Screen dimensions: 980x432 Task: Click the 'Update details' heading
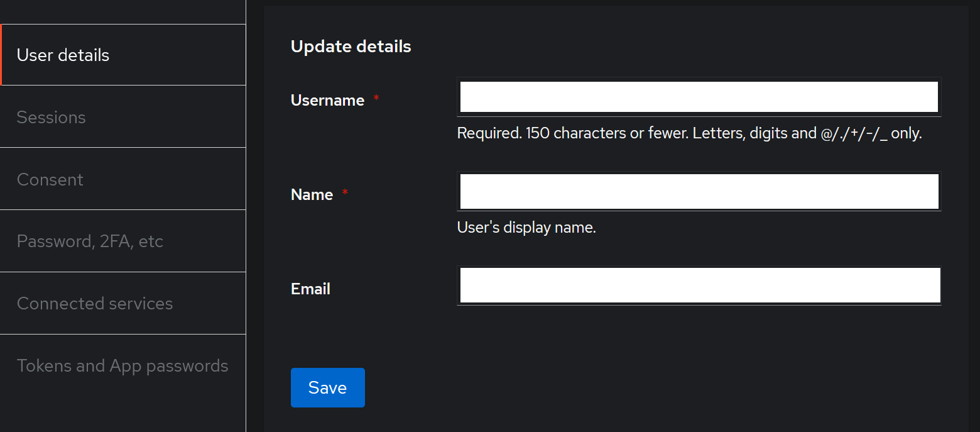click(351, 46)
